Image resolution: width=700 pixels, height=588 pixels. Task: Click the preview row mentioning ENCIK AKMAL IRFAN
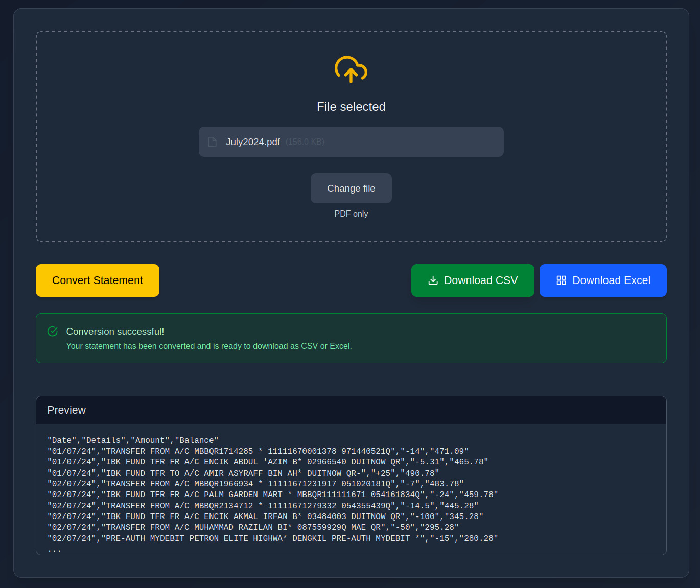[x=265, y=516]
